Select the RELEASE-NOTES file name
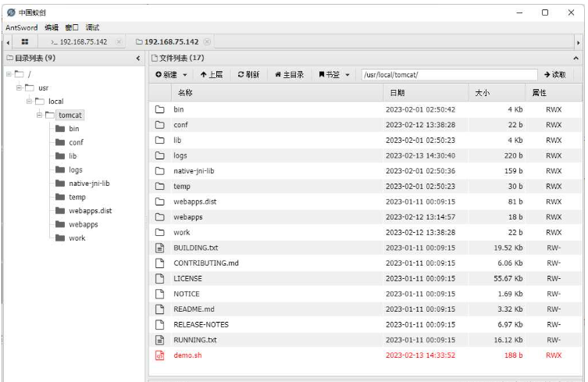Screen dimensions: 588x382 click(x=201, y=325)
